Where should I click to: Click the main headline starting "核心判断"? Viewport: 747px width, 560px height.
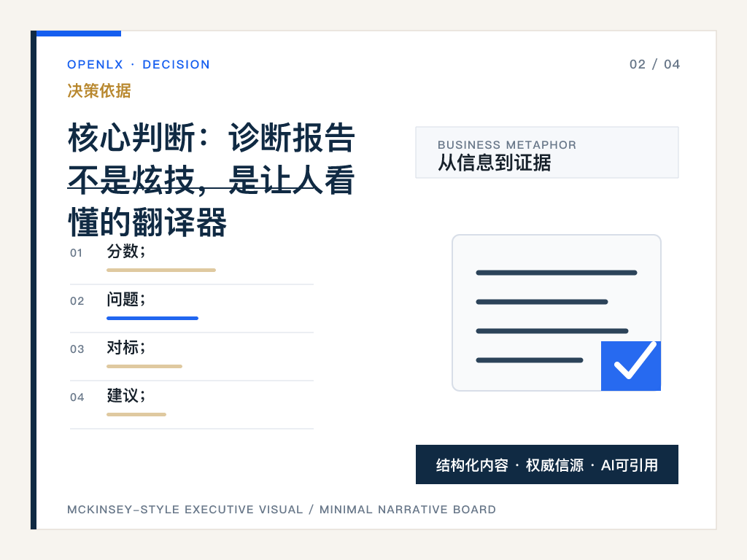tap(212, 179)
